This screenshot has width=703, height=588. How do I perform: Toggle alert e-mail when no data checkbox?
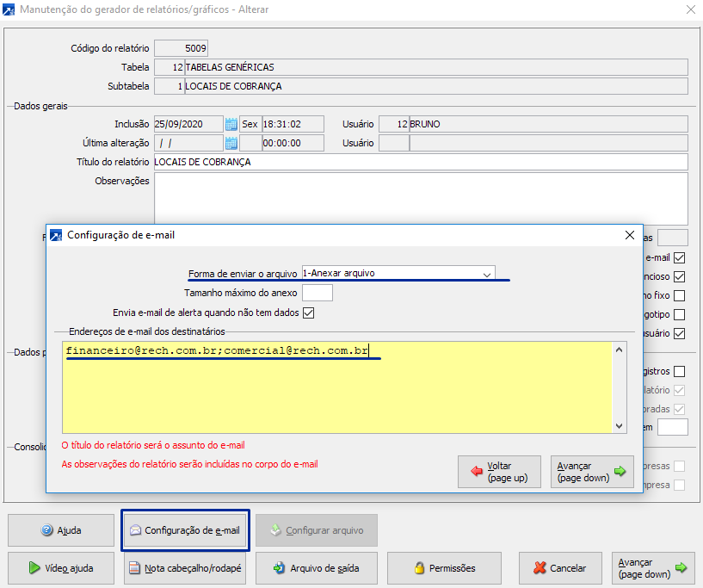coord(309,313)
